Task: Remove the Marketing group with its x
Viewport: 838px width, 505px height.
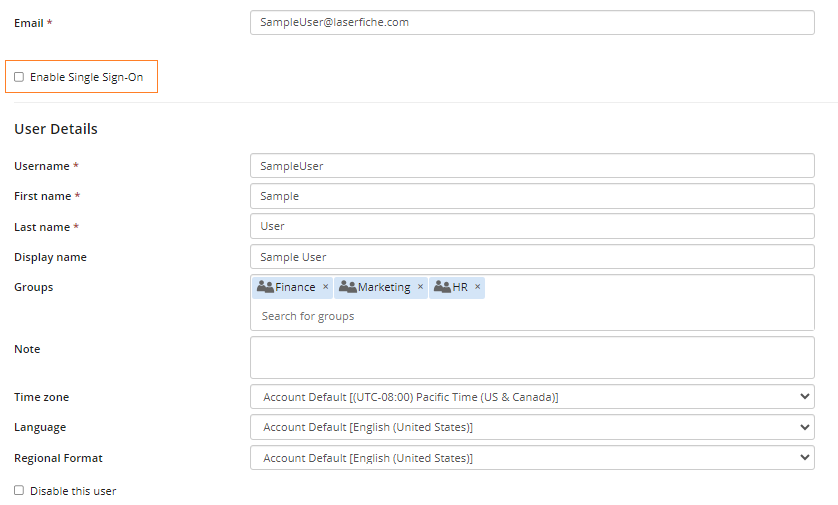Action: [420, 287]
